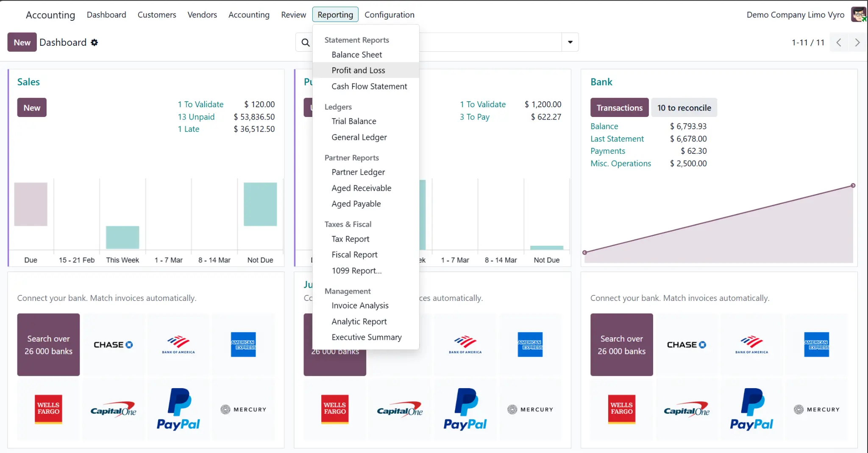Select the American Express connector

click(243, 345)
